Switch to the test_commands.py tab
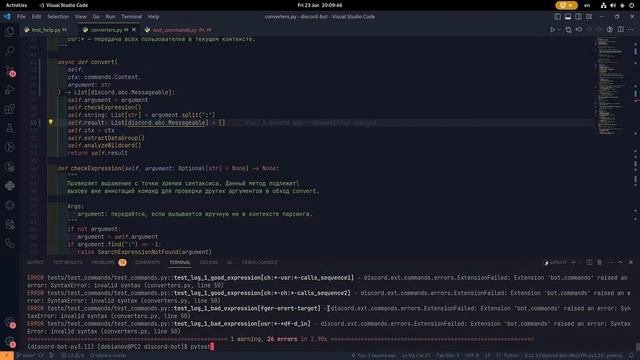 (x=178, y=30)
